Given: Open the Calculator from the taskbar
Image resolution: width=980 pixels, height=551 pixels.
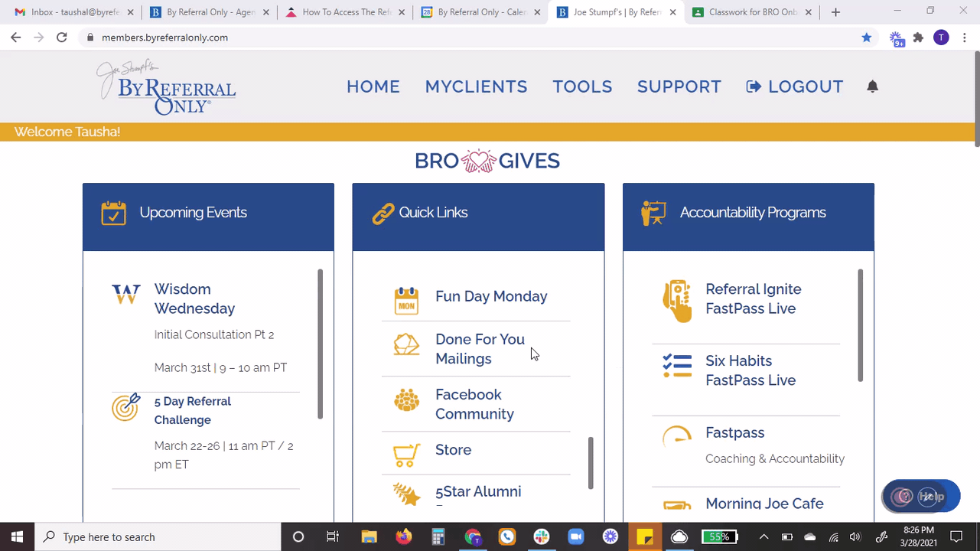Looking at the screenshot, I should pyautogui.click(x=438, y=536).
